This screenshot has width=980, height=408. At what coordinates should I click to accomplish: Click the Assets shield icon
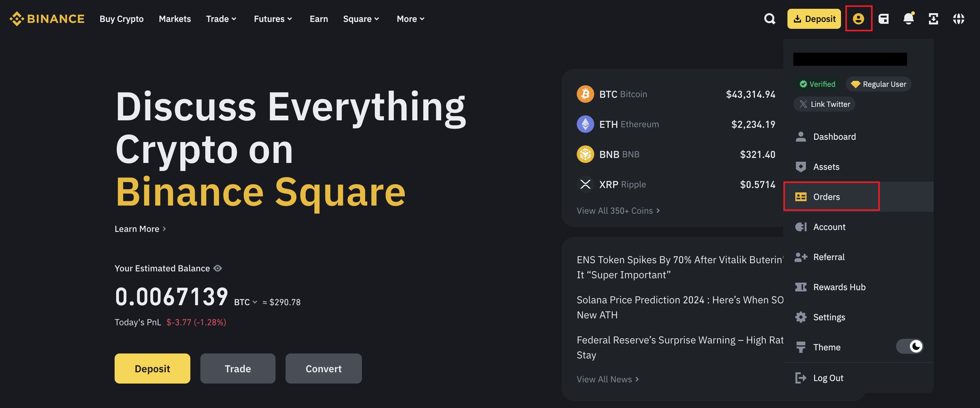pos(800,167)
